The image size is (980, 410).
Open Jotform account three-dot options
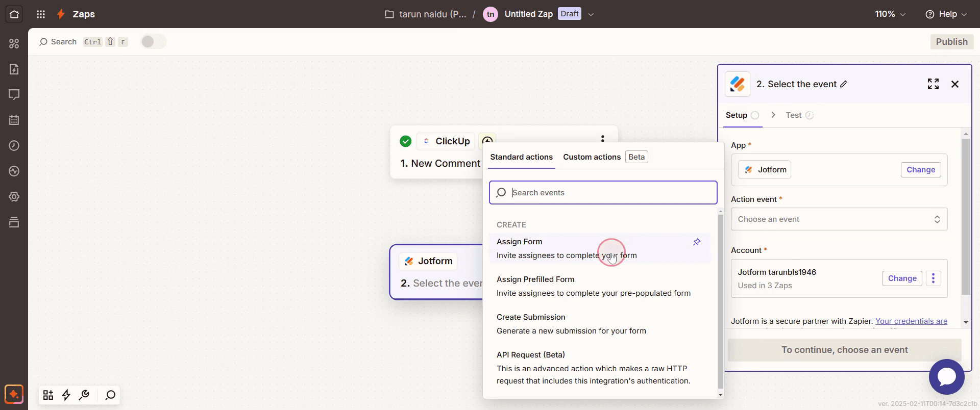pyautogui.click(x=934, y=278)
